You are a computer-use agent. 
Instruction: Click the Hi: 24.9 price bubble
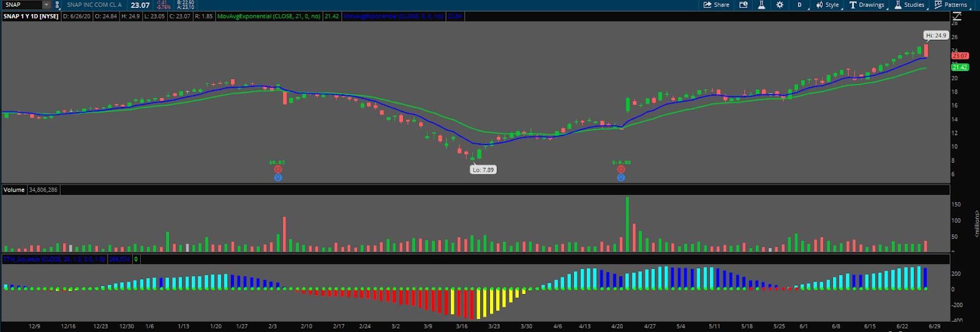[x=936, y=36]
